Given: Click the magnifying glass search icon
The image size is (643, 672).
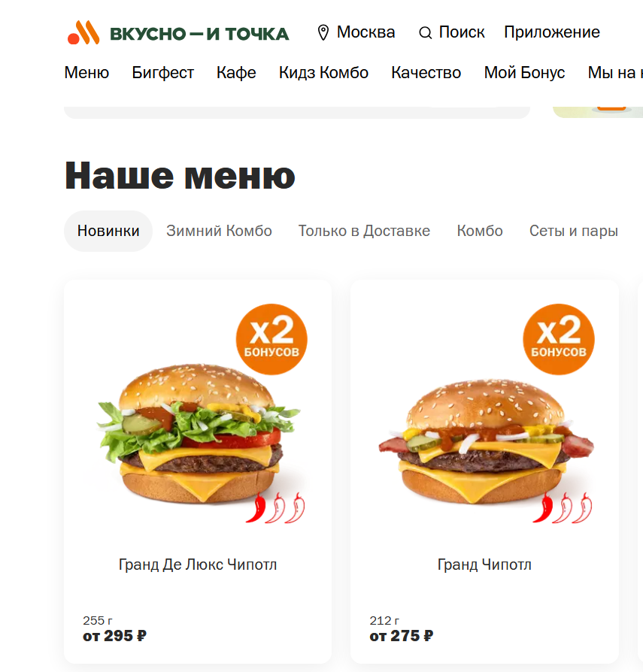Looking at the screenshot, I should (x=425, y=33).
